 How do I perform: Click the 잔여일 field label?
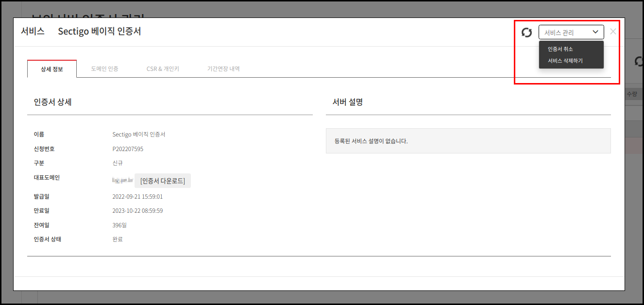pyautogui.click(x=41, y=225)
